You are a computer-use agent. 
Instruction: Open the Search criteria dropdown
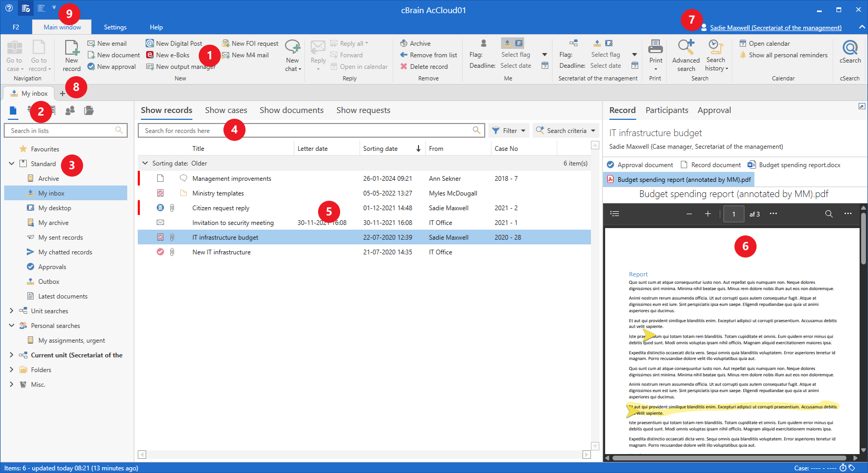[566, 131]
